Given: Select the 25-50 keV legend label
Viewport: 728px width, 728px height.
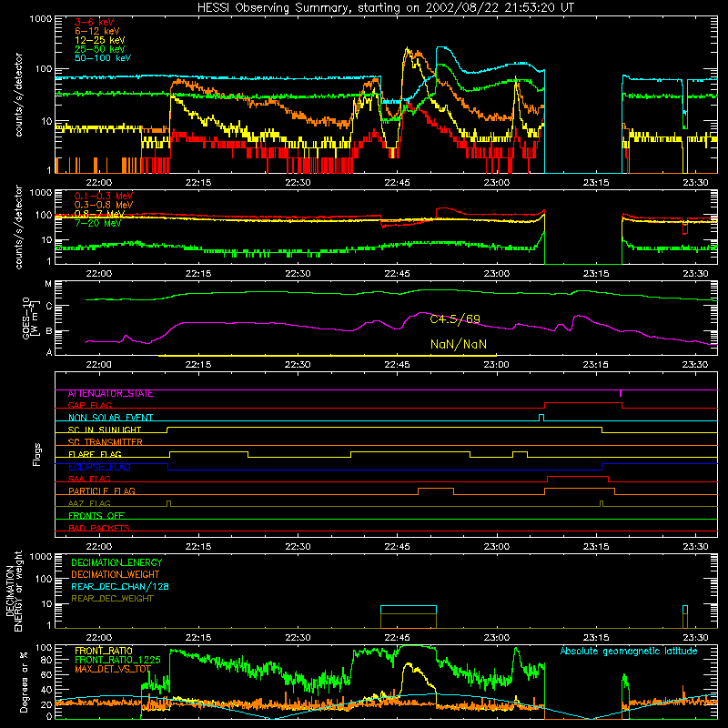Looking at the screenshot, I should tap(99, 49).
